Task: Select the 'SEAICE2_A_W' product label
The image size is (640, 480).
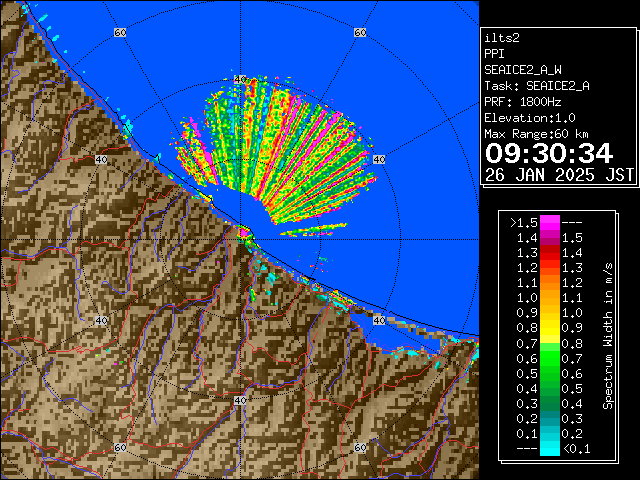Action: (x=523, y=70)
